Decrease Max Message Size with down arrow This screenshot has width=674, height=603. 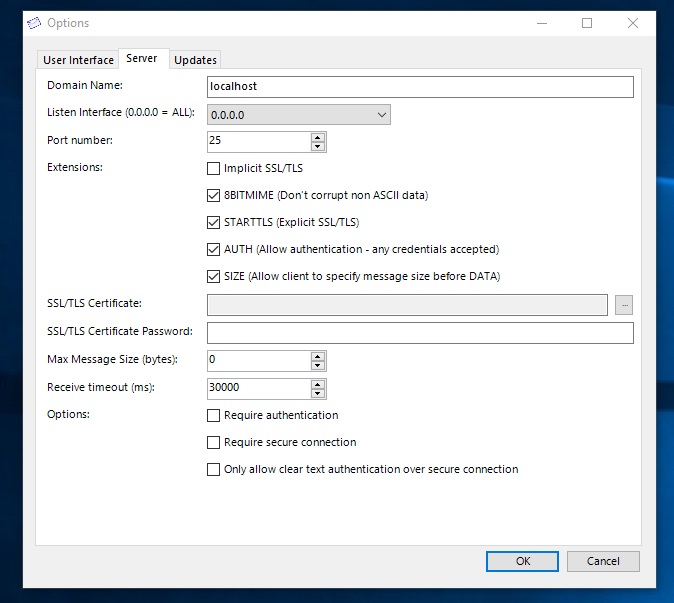tap(318, 365)
